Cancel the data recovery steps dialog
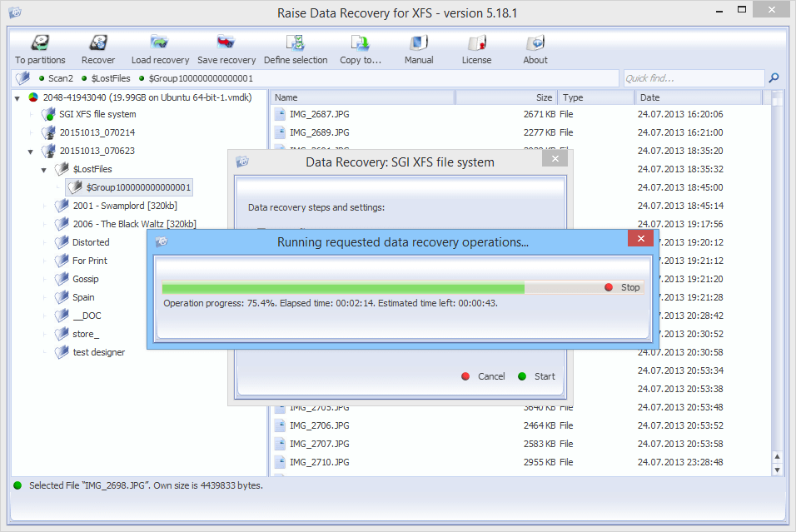 485,376
